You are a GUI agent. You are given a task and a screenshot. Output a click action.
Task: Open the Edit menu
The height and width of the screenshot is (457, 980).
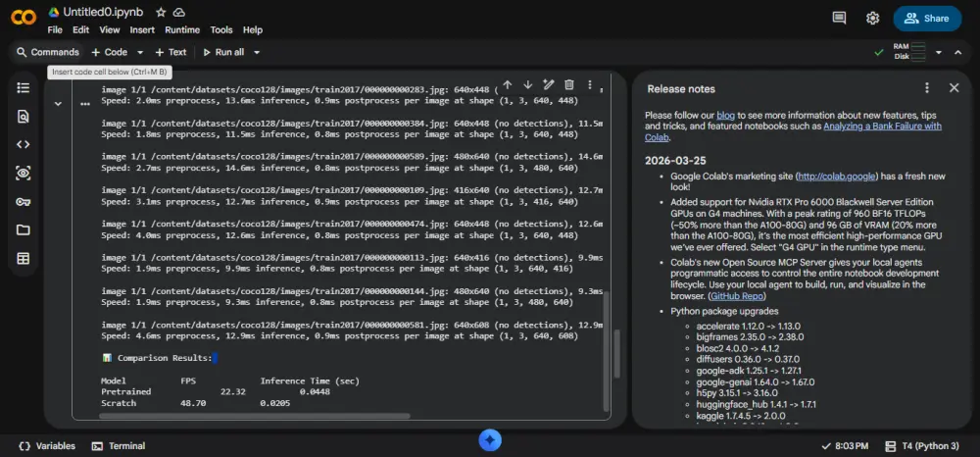point(80,30)
